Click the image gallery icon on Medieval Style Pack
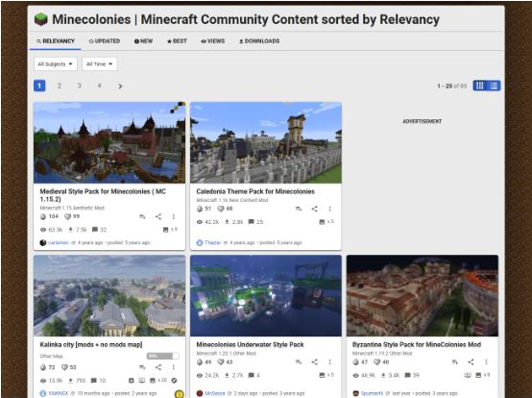The height and width of the screenshot is (398, 532). [x=165, y=230]
